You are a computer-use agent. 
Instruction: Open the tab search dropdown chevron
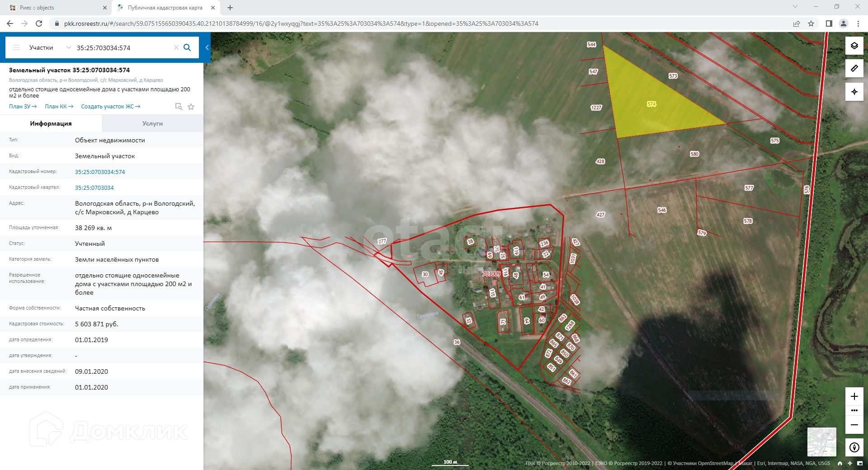coord(795,7)
